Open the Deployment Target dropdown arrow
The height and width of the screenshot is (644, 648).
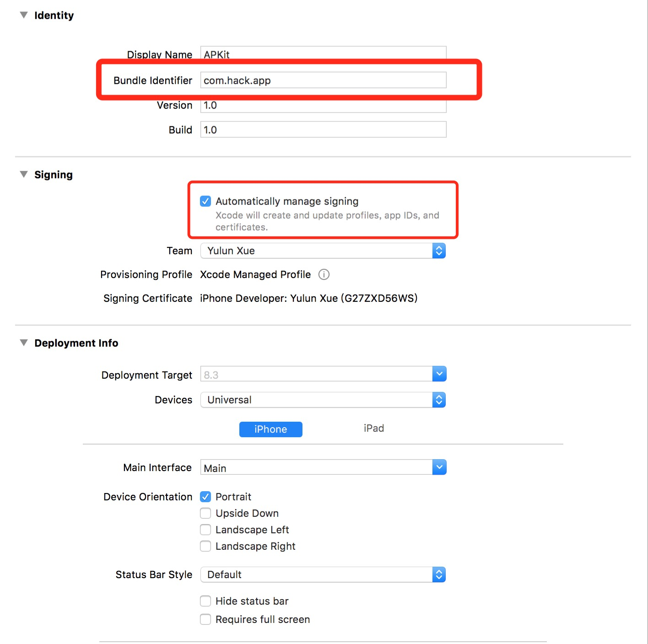[439, 374]
